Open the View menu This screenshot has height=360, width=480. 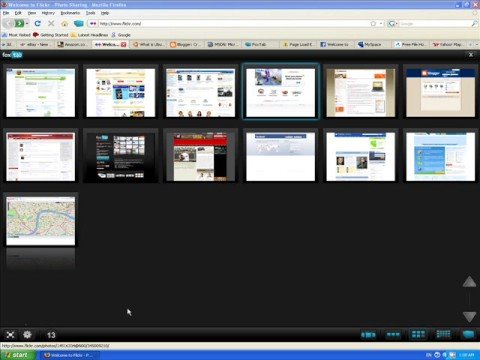click(32, 13)
